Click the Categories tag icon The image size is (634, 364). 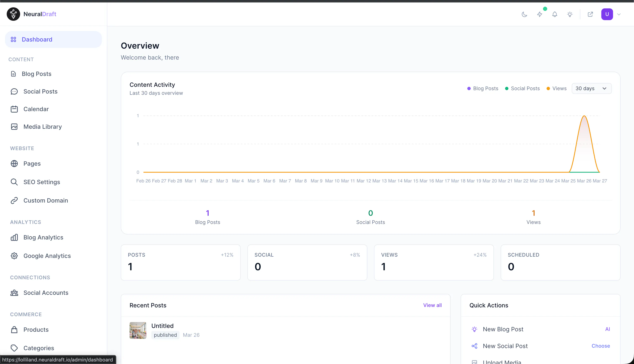click(x=14, y=348)
